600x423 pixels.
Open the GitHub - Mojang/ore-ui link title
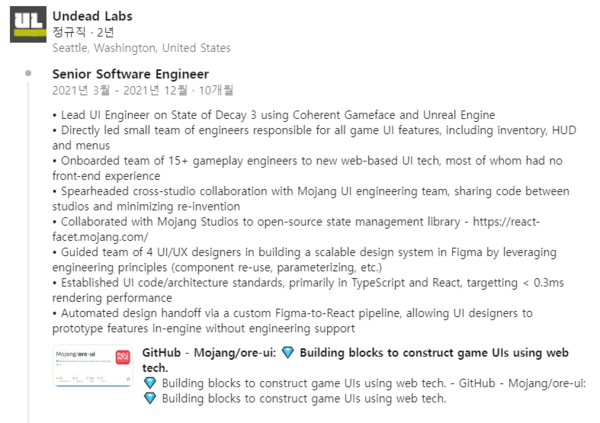pyautogui.click(x=355, y=360)
